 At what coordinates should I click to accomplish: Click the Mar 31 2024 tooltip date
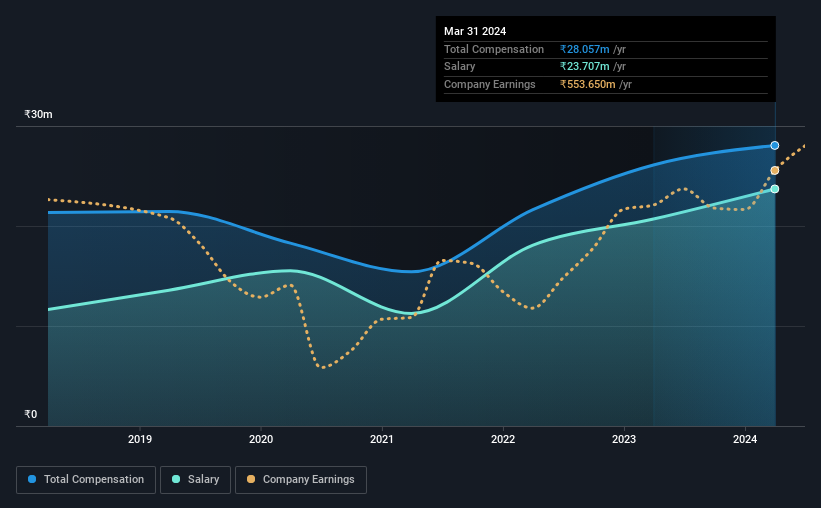[x=475, y=31]
